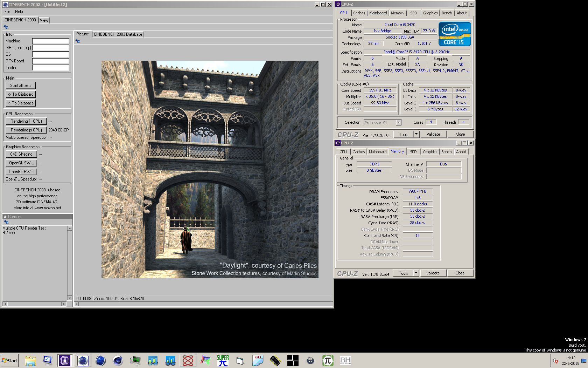Open the DOC1 notepad taskbar icon

[258, 360]
